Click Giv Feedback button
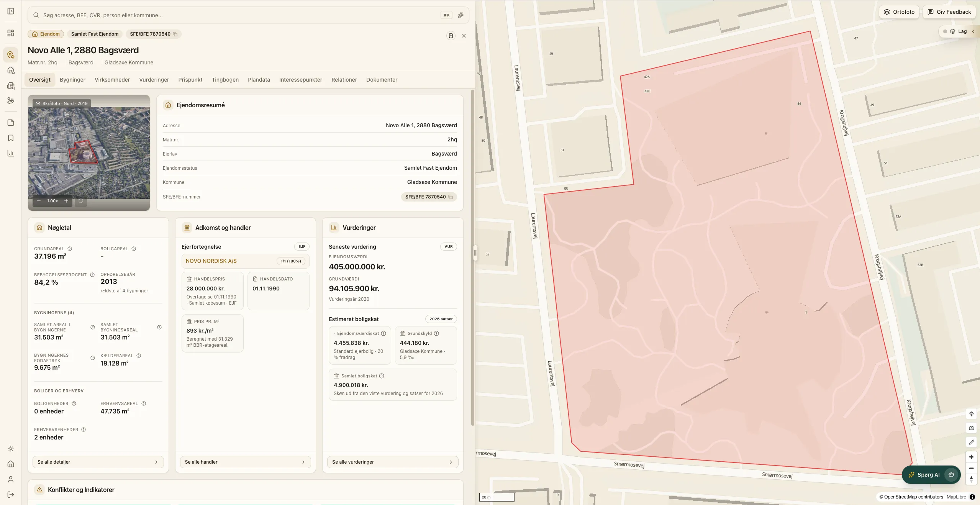This screenshot has width=980, height=505. click(949, 12)
